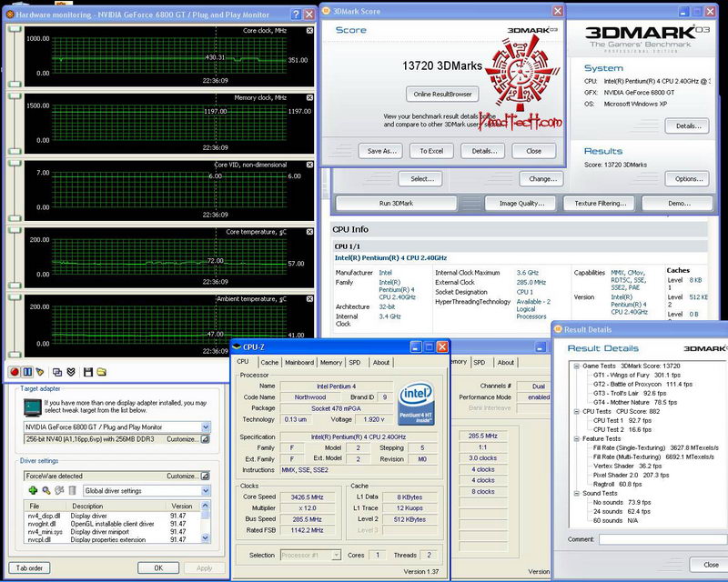Click the Run 3DMark button
The width and height of the screenshot is (728, 582).
pos(396,204)
